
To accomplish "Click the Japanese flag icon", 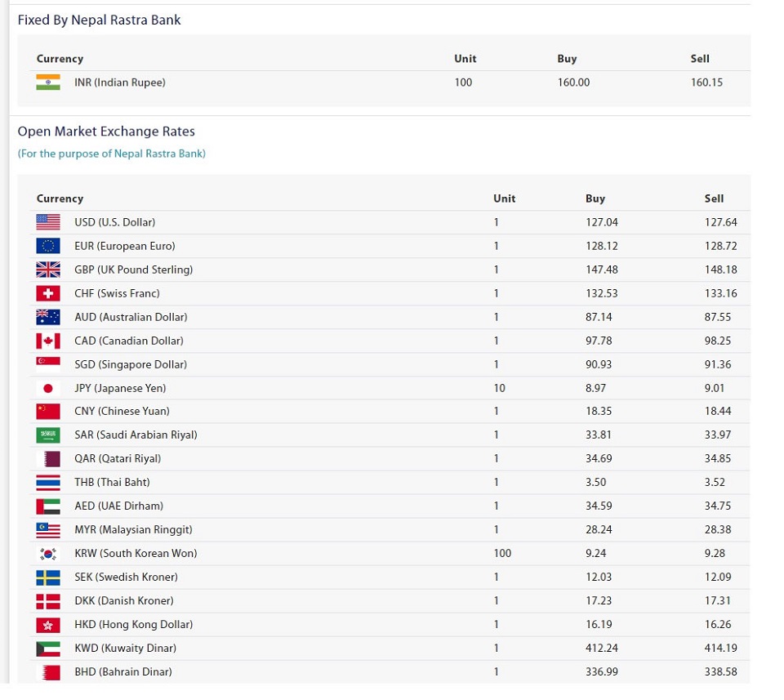I will 48,388.
